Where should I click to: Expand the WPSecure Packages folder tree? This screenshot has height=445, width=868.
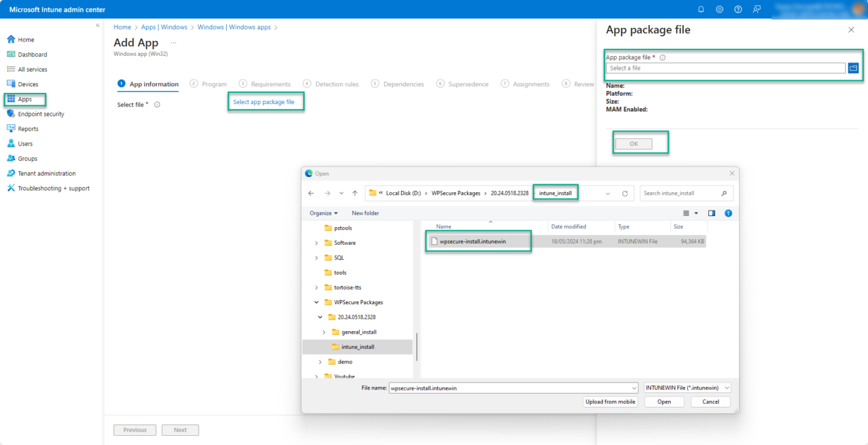316,302
